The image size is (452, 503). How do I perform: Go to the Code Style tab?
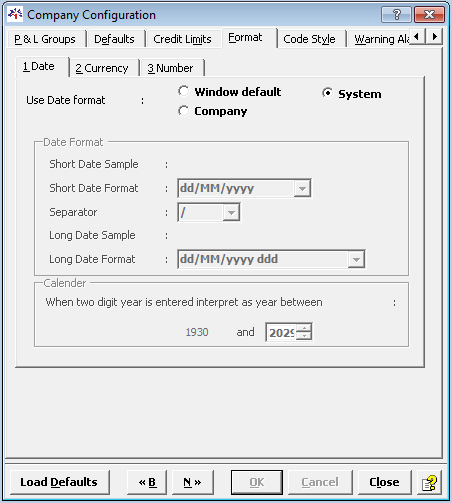pyautogui.click(x=309, y=39)
